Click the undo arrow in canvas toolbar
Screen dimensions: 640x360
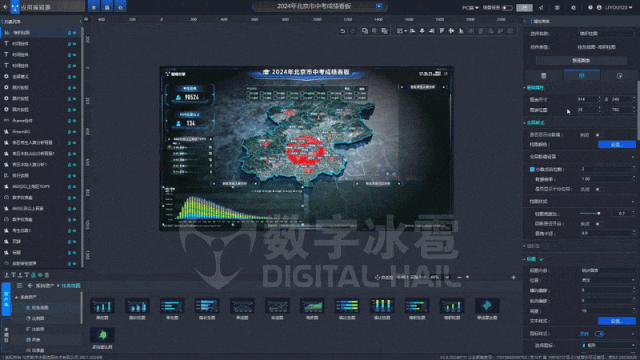click(342, 31)
